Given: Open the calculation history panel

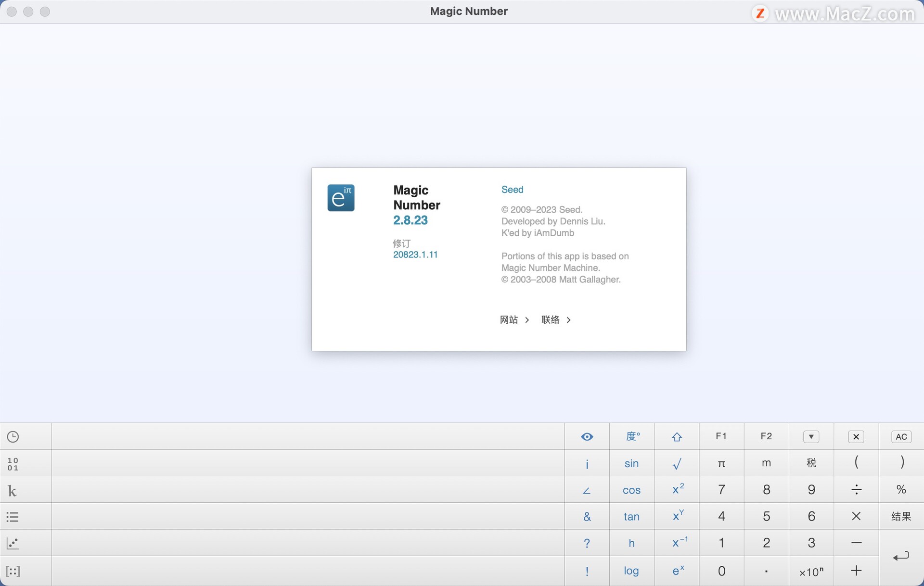Looking at the screenshot, I should pos(13,436).
